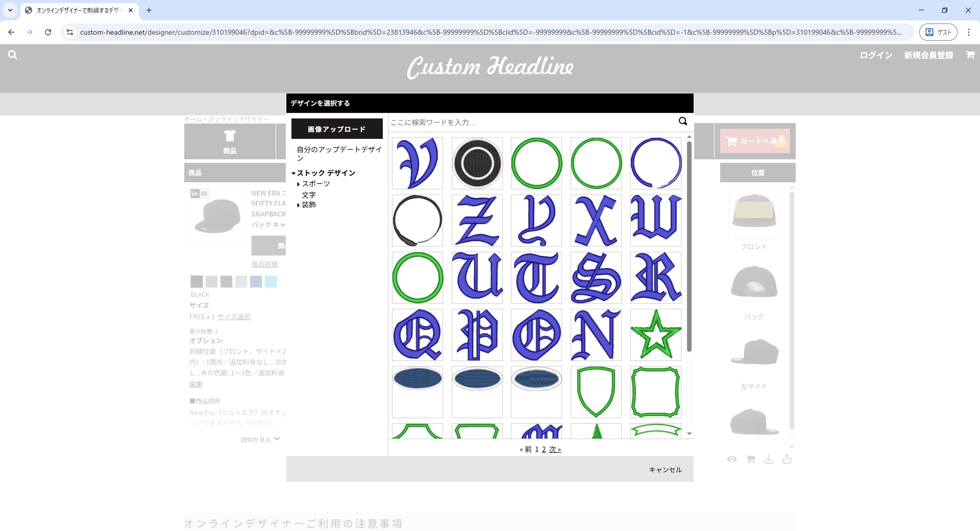This screenshot has height=531, width=980.
Task: Select the green shield outline design
Action: (596, 392)
